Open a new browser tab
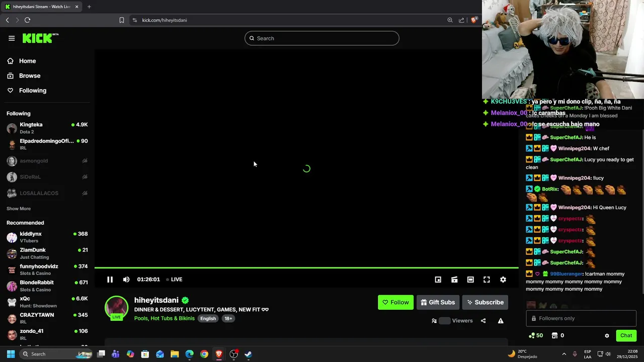Image resolution: width=644 pixels, height=362 pixels. click(89, 7)
